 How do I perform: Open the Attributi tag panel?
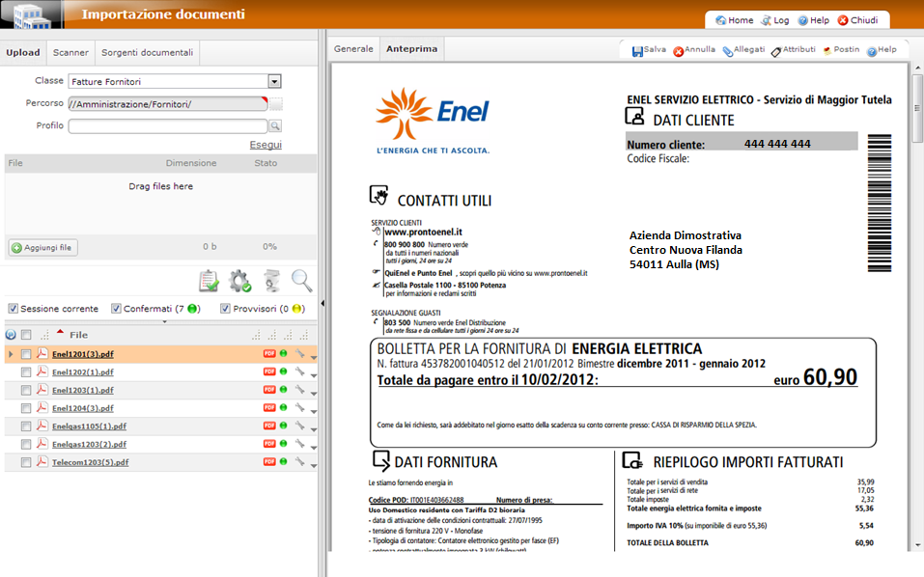pos(794,50)
